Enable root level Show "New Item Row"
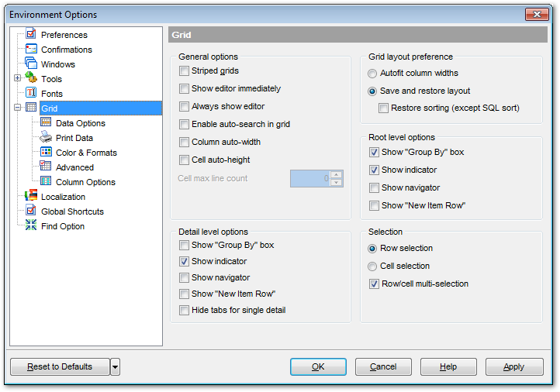 pyautogui.click(x=374, y=206)
